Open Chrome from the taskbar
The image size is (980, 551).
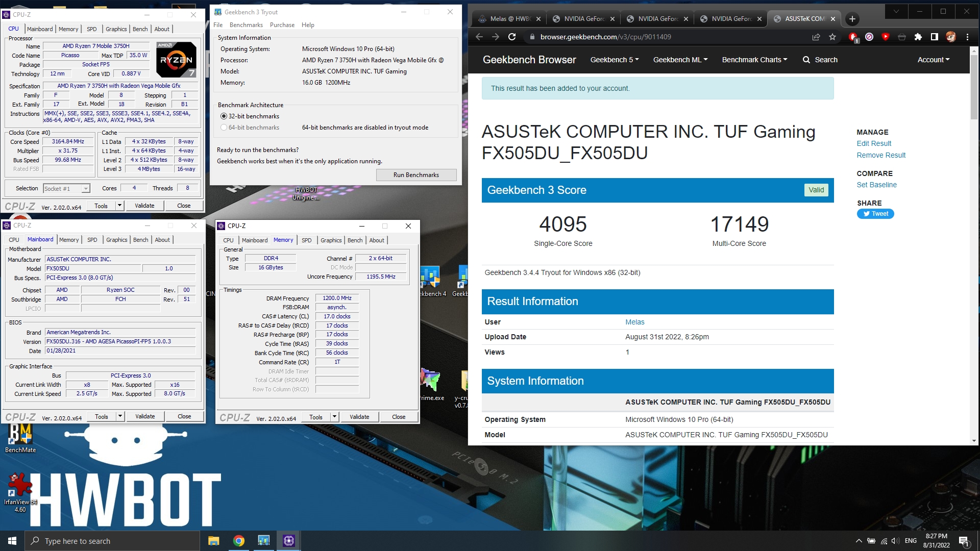tap(238, 541)
